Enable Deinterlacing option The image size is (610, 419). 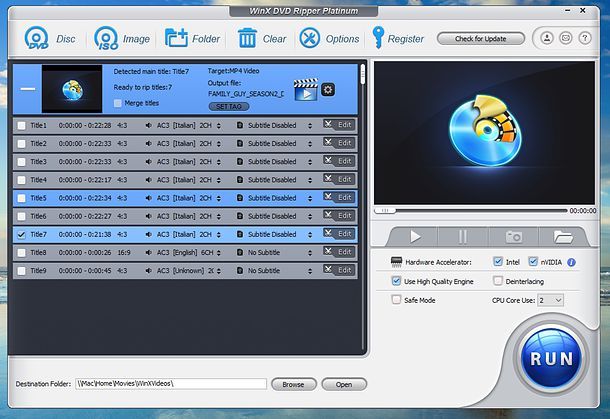click(x=498, y=281)
